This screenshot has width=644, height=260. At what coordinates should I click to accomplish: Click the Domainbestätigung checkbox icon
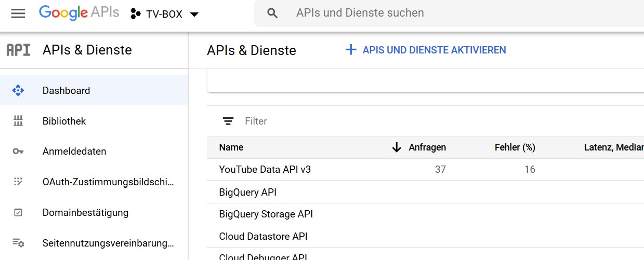[18, 212]
